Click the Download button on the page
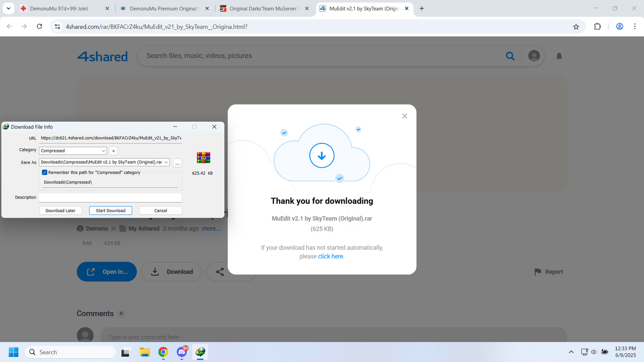Image resolution: width=644 pixels, height=362 pixels. click(x=171, y=271)
